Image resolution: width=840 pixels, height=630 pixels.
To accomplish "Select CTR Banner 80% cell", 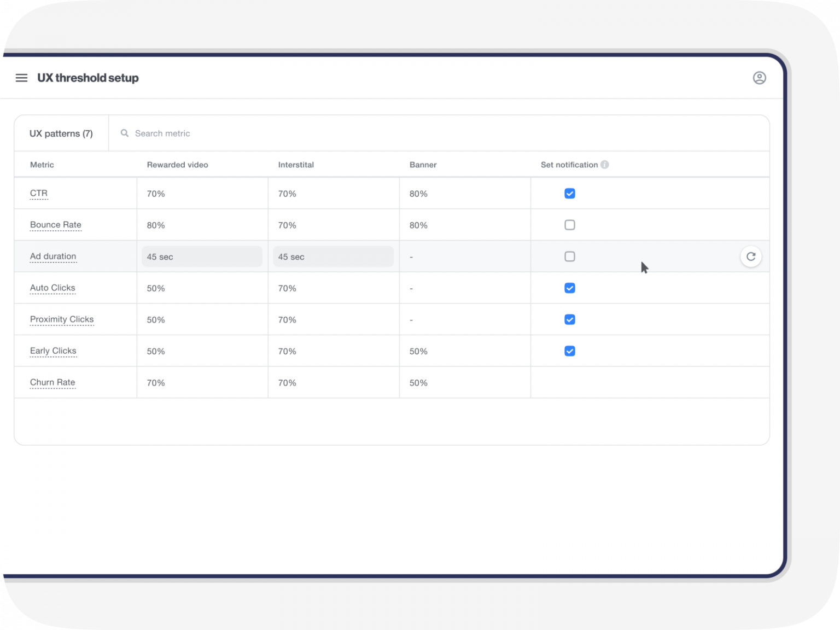I will [x=418, y=194].
